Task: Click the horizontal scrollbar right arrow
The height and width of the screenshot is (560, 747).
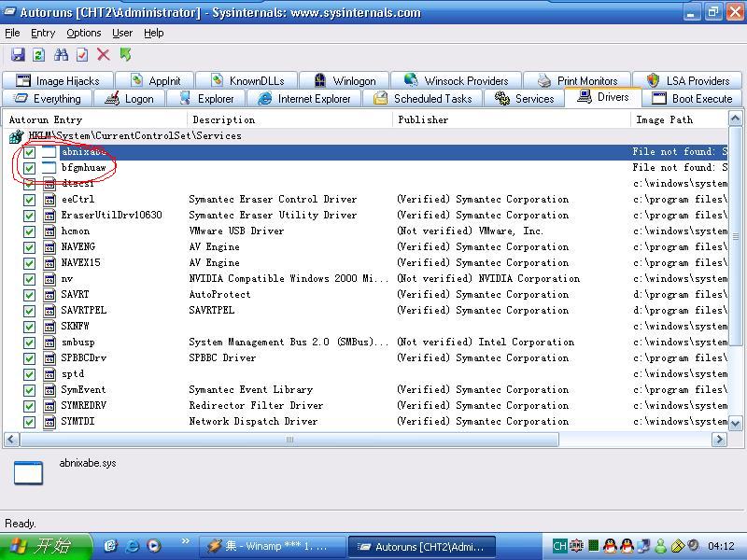Action: click(x=719, y=440)
